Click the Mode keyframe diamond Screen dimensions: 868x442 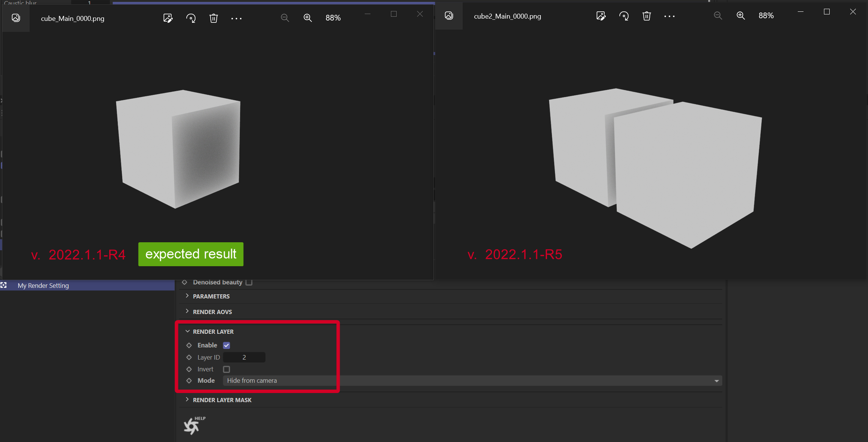(189, 380)
